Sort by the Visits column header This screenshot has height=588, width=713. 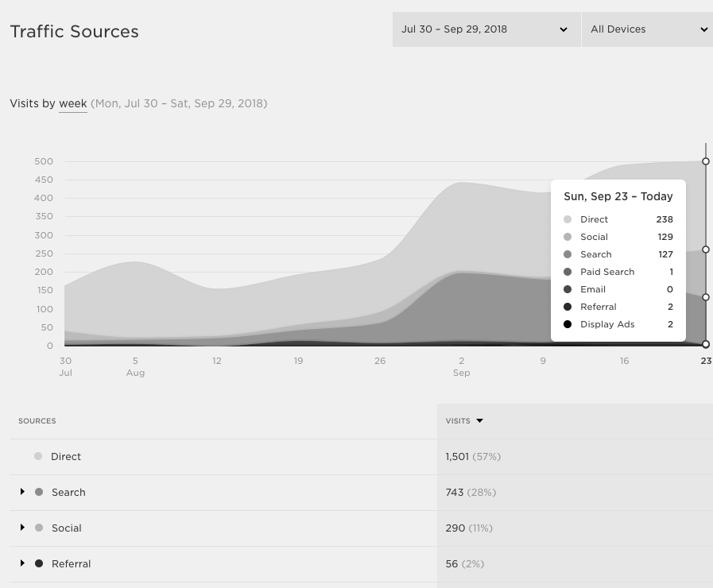pos(458,421)
